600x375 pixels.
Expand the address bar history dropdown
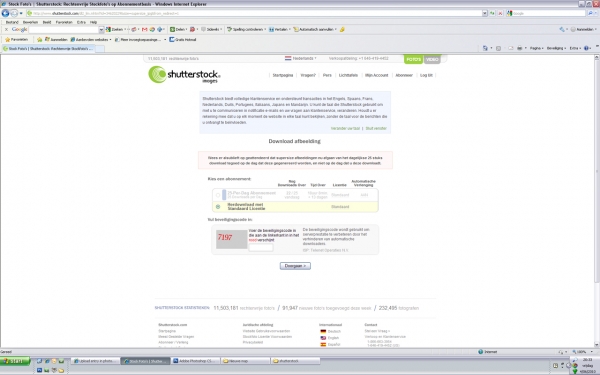pyautogui.click(x=484, y=13)
